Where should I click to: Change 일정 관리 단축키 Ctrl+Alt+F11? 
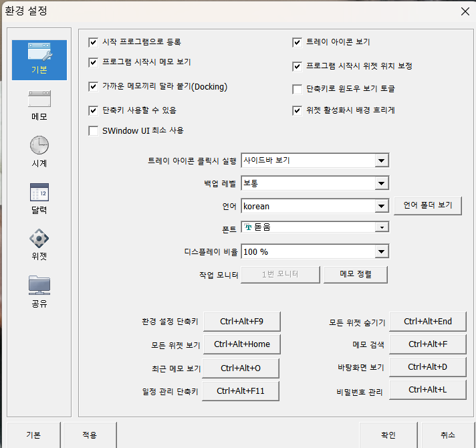[241, 391]
